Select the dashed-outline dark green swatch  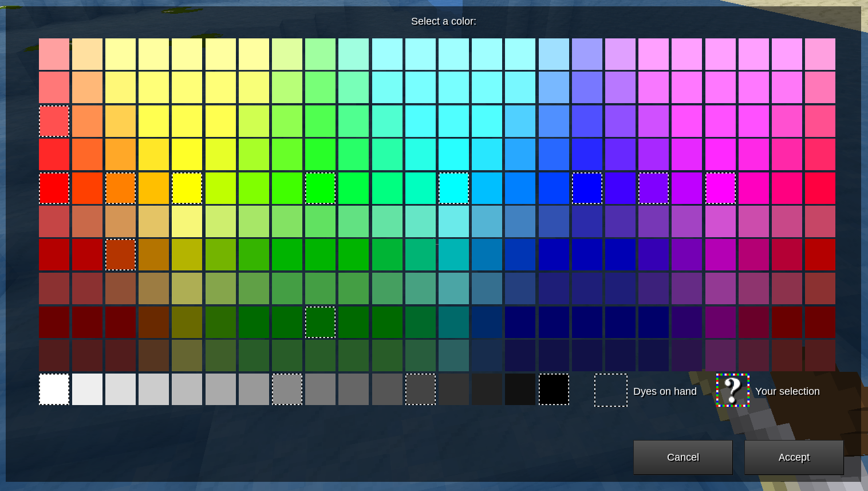[x=320, y=322]
